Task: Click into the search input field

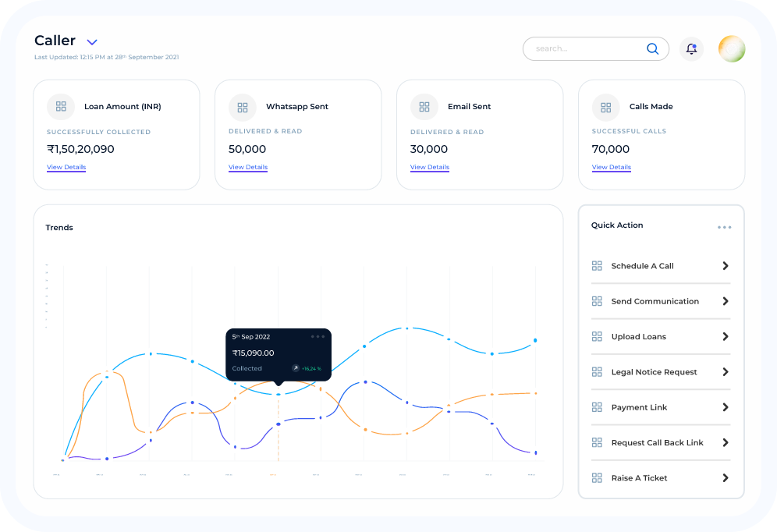Action: (x=585, y=49)
